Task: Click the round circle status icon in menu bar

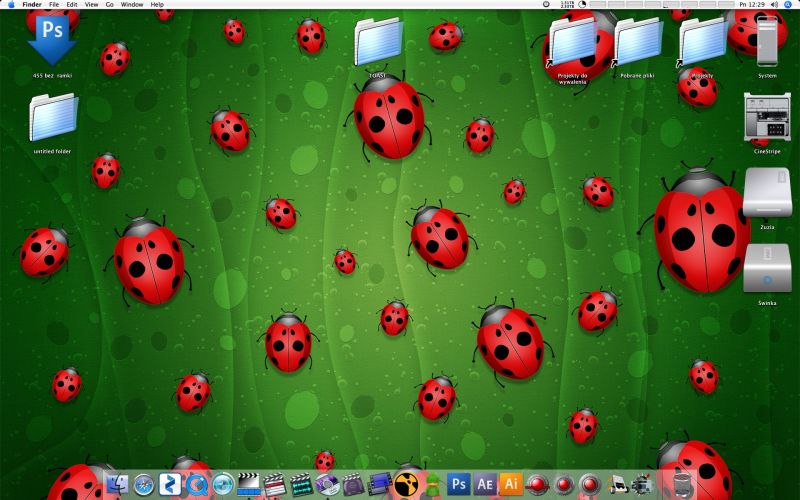Action: tap(546, 4)
